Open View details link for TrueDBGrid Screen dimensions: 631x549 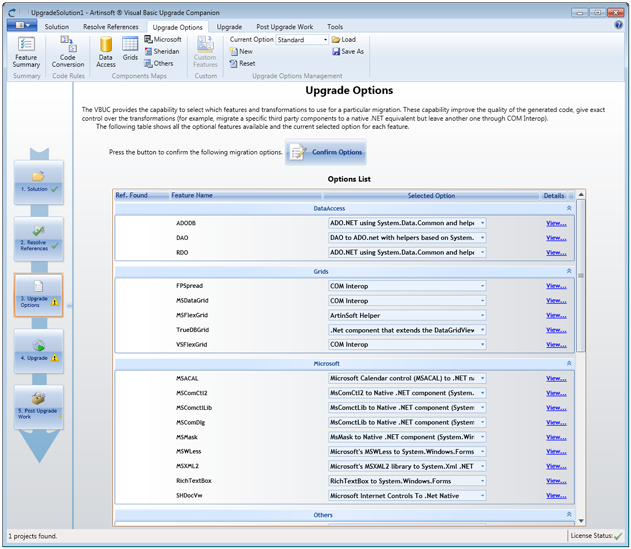(556, 330)
